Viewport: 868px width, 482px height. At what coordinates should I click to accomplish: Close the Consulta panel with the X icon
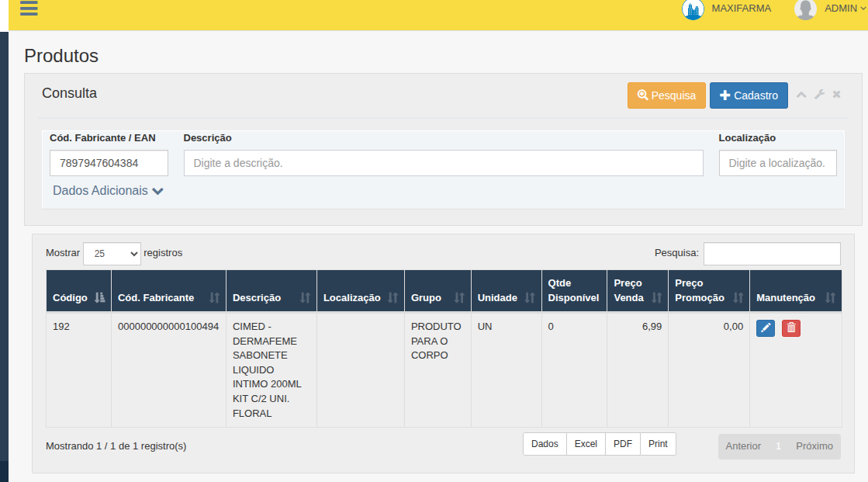coord(836,95)
